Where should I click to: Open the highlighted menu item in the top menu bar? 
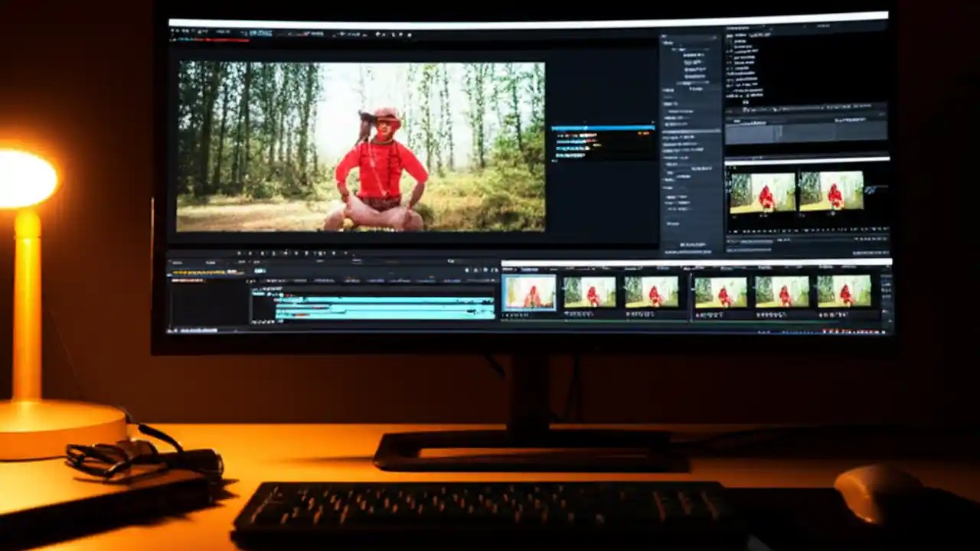click(x=260, y=33)
